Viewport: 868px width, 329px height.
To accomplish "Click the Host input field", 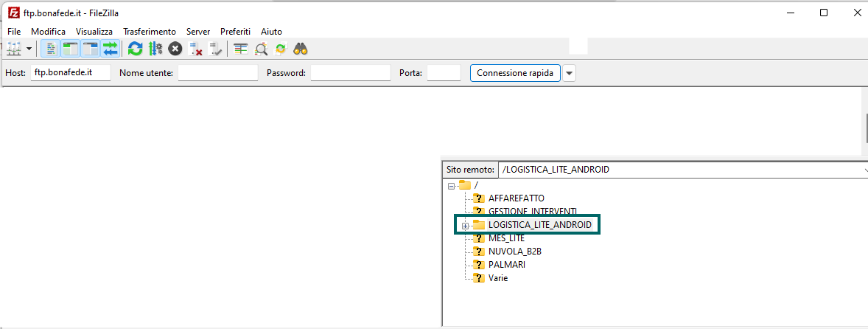I will tap(71, 72).
